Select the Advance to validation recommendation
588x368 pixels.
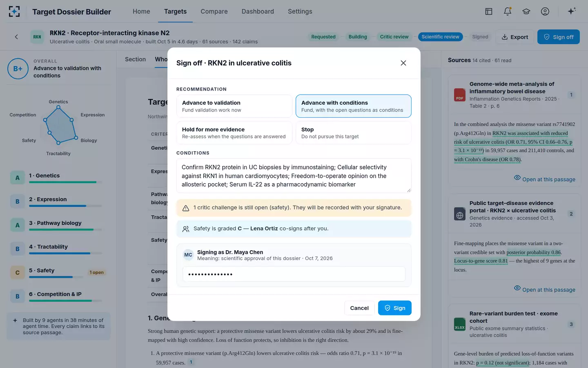[234, 106]
